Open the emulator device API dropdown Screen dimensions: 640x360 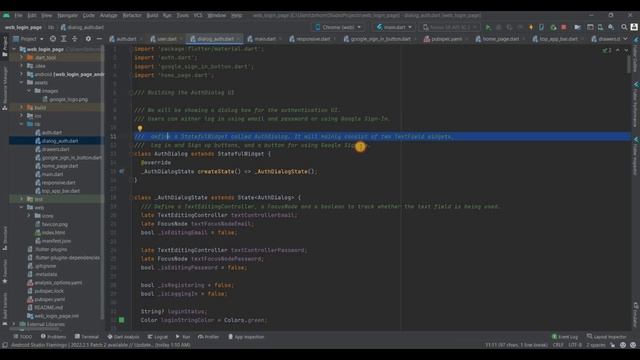coord(450,27)
